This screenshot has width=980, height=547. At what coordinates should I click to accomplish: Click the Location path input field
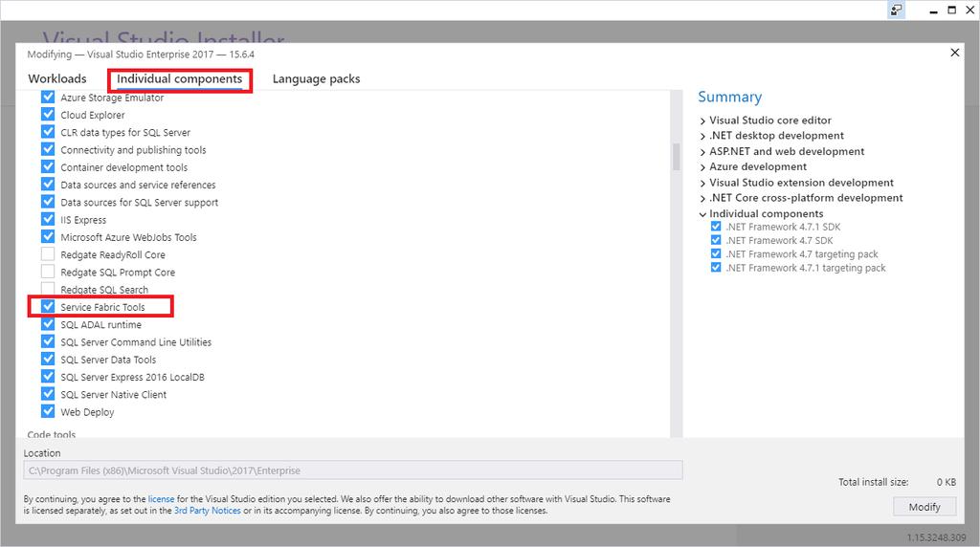[x=353, y=470]
